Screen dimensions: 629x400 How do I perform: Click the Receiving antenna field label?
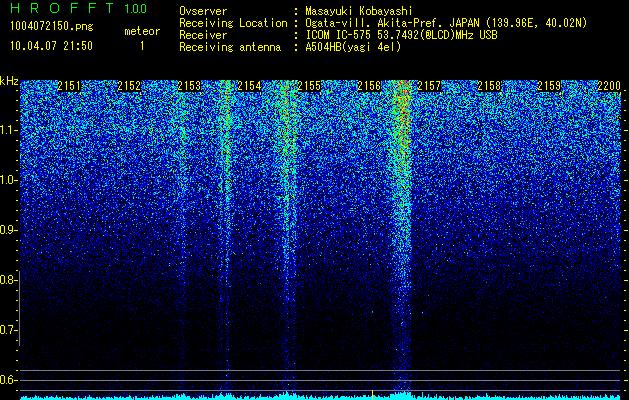[230, 47]
